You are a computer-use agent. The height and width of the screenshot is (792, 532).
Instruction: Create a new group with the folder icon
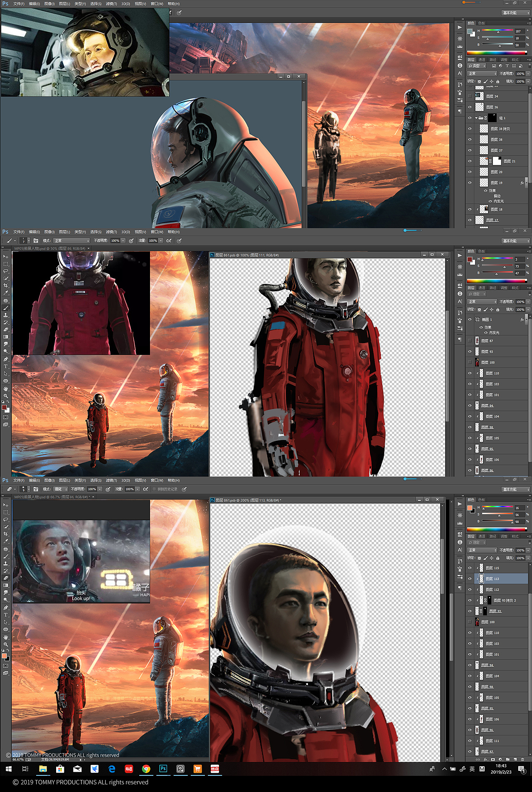pyautogui.click(x=508, y=759)
